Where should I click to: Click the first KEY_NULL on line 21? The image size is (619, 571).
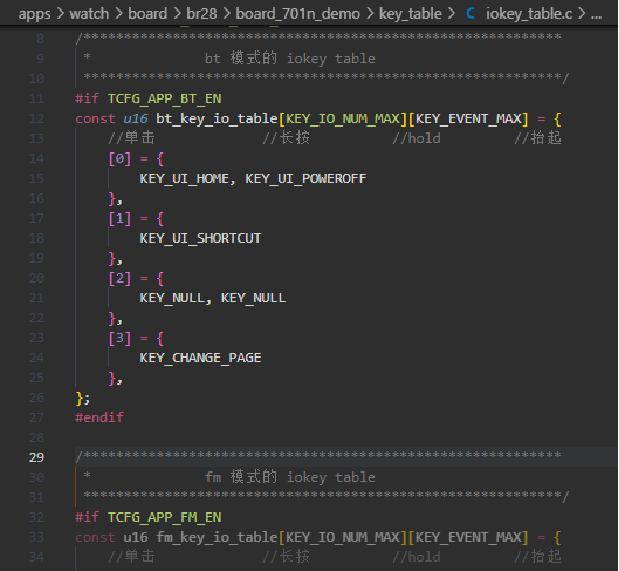point(173,298)
